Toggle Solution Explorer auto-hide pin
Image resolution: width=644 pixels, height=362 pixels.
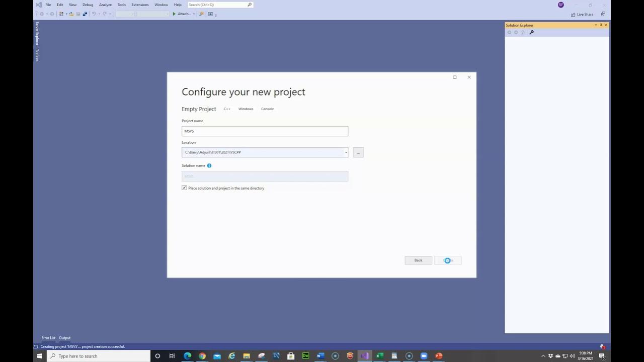click(x=601, y=25)
